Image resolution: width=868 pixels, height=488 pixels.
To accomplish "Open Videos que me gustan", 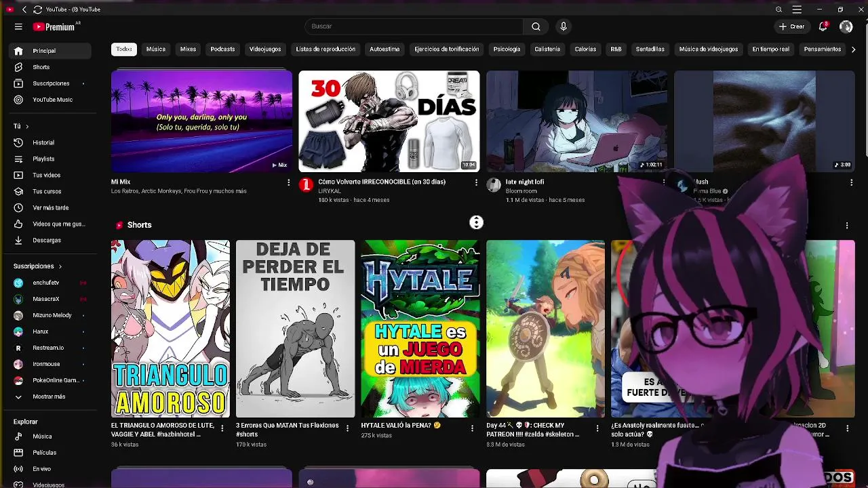I will (x=50, y=224).
